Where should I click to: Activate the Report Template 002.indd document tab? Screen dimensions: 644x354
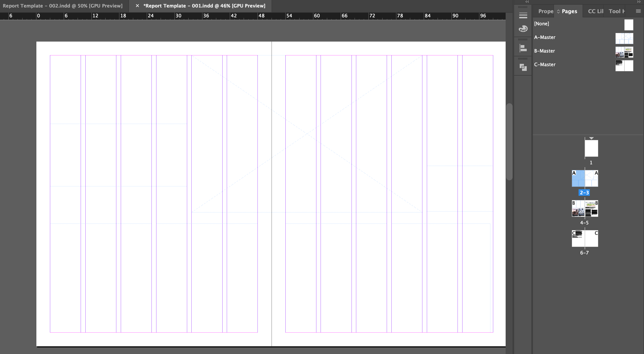[x=63, y=5]
